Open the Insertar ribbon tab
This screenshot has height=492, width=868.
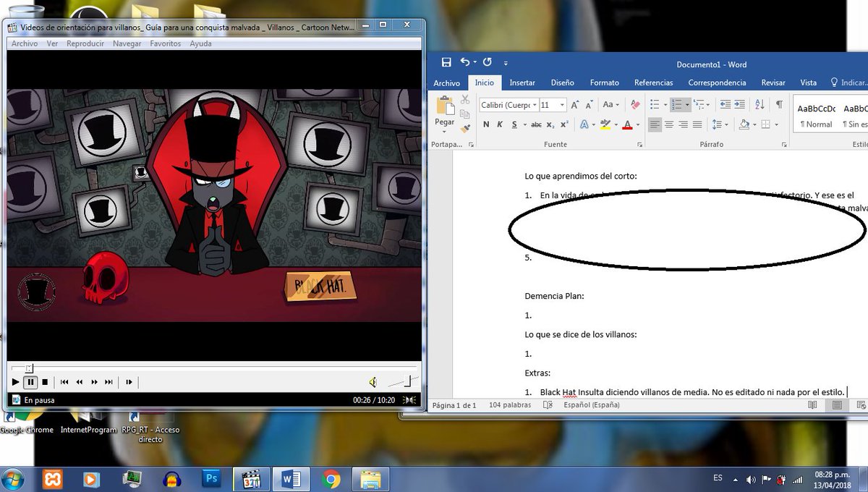tap(522, 82)
